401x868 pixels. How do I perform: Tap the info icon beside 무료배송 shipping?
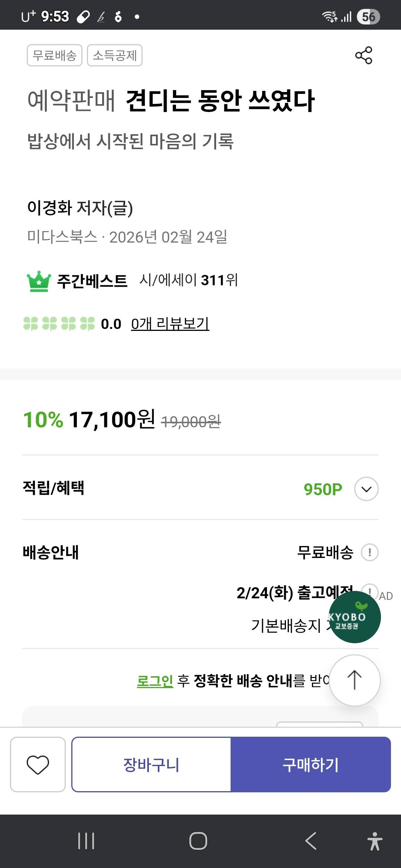pyautogui.click(x=370, y=552)
